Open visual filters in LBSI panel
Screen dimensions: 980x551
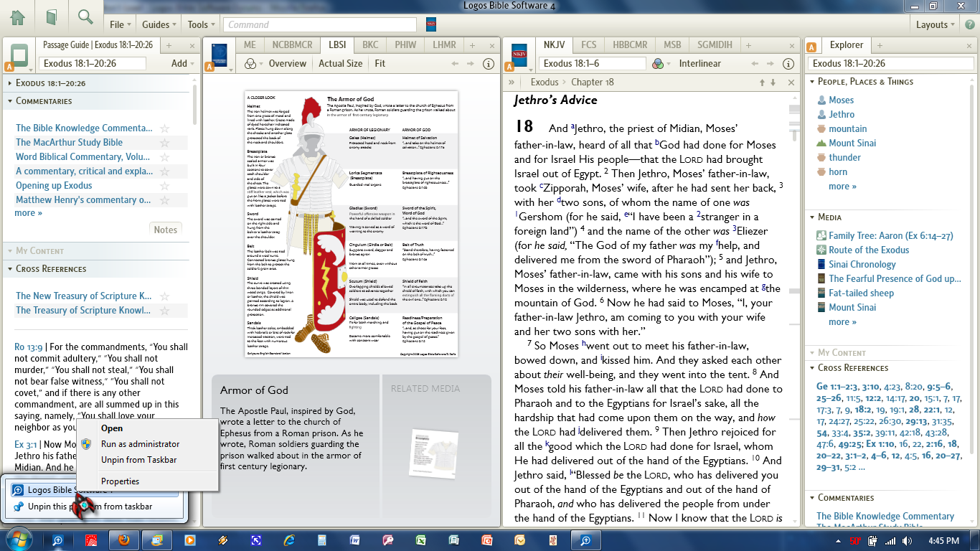coord(253,64)
